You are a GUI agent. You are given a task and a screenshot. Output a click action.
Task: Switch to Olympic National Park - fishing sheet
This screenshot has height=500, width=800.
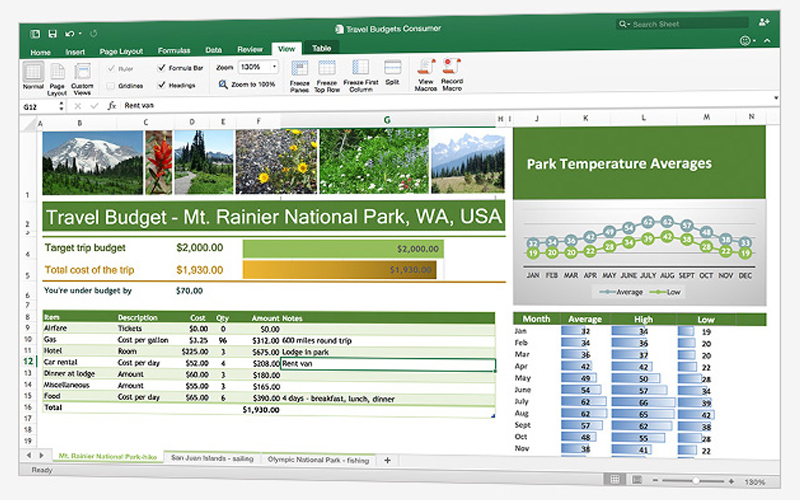(x=318, y=460)
